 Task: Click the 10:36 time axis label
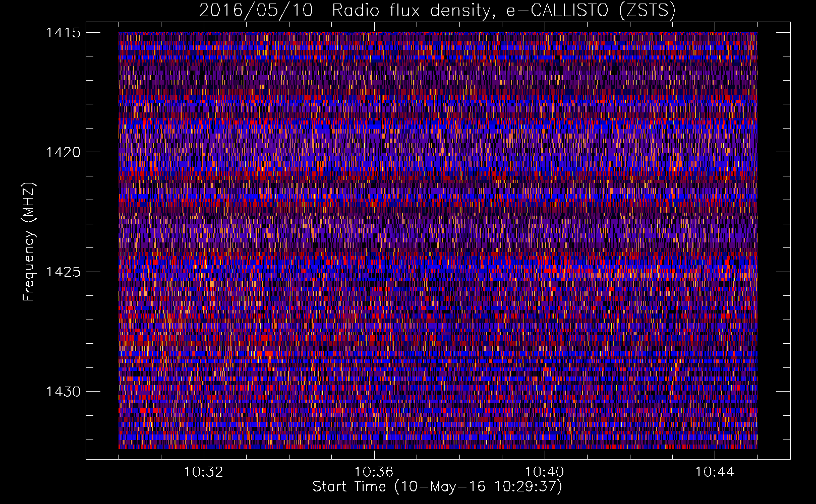point(374,472)
